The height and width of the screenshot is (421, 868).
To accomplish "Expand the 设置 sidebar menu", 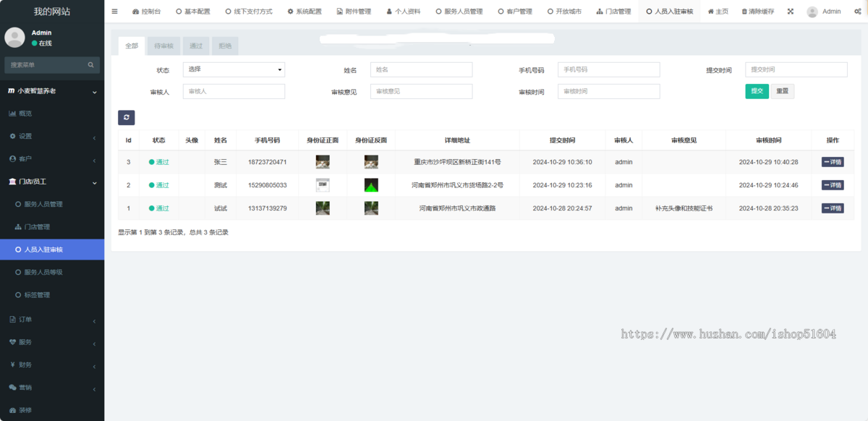I will tap(52, 136).
